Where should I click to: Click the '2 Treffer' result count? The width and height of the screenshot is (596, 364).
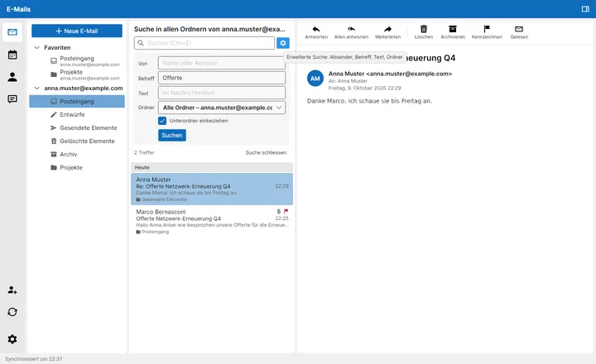click(x=144, y=153)
